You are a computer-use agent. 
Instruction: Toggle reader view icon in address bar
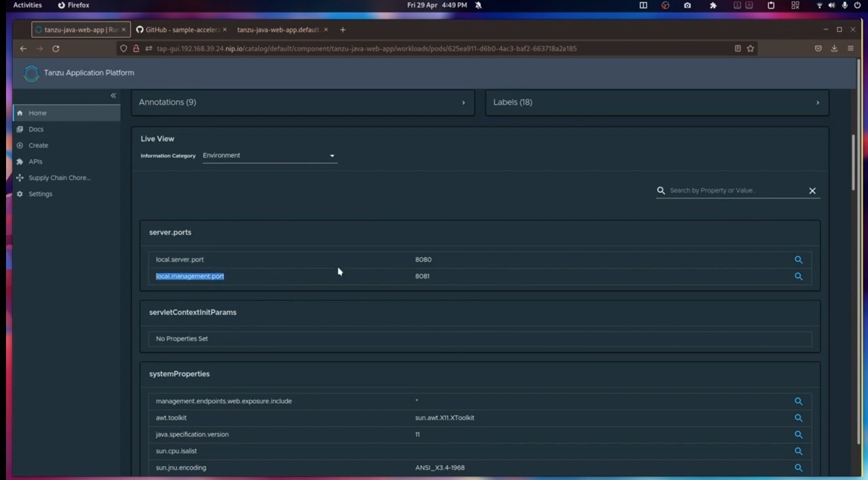[x=737, y=49]
